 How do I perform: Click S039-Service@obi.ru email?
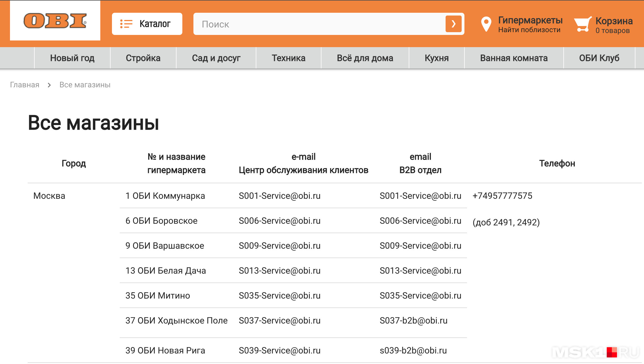coord(280,350)
